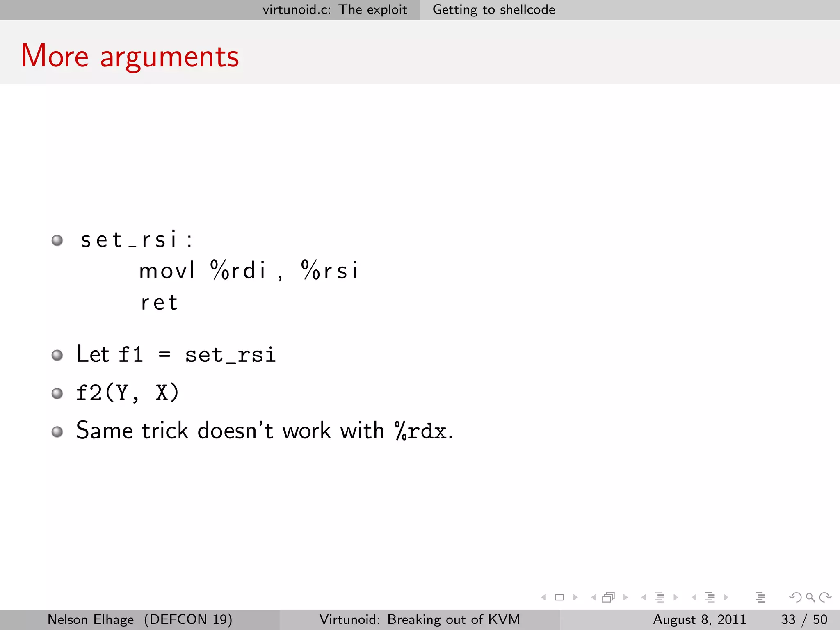Click 'Same trick doesn't work with %rdx.'
Image resolution: width=840 pixels, height=630 pixels.
(265, 431)
